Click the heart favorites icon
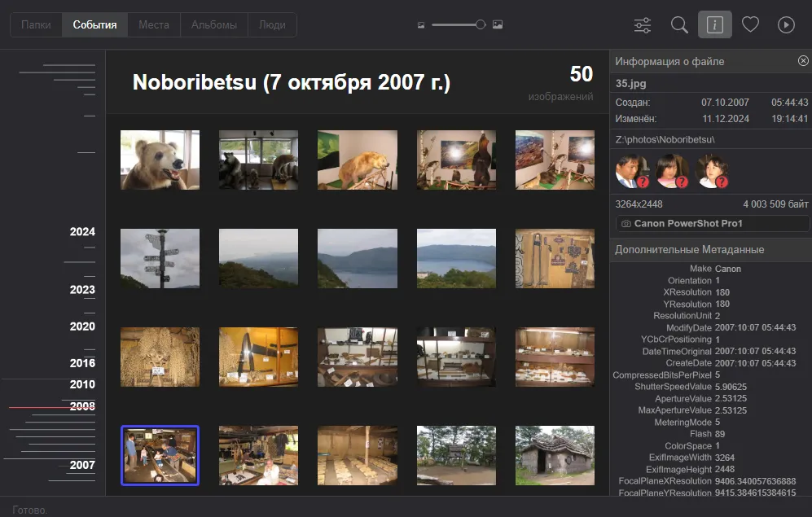This screenshot has width=812, height=517. point(750,25)
